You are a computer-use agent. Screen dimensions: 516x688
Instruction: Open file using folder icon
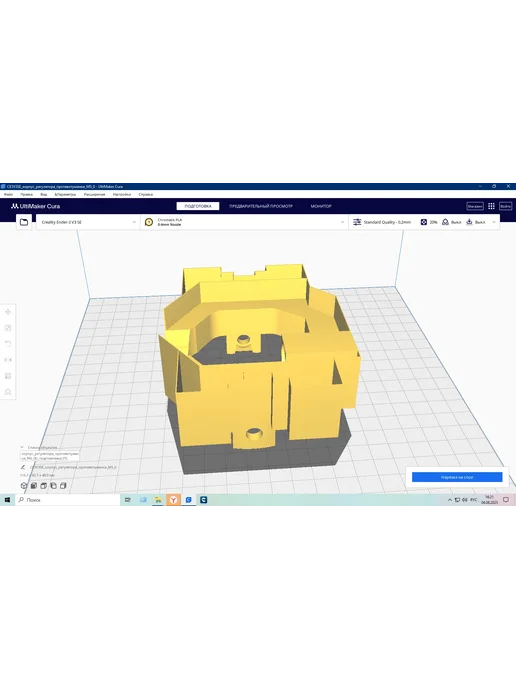[24, 222]
